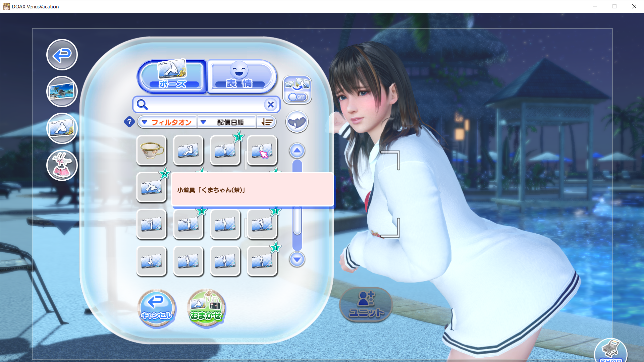The height and width of the screenshot is (362, 644).
Task: Open the 配信日順 sort dropdown
Action: [x=227, y=122]
